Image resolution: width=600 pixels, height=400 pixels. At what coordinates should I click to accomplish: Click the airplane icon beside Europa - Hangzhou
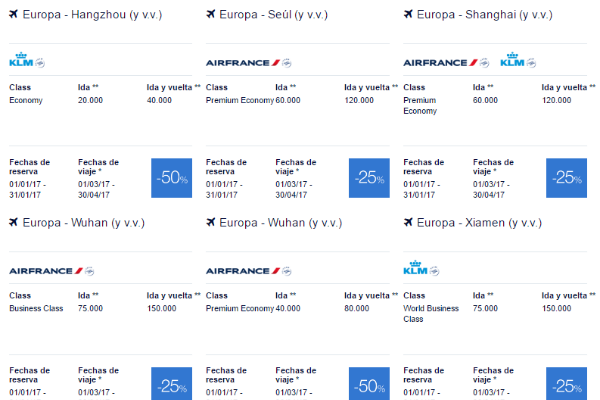[x=13, y=15]
